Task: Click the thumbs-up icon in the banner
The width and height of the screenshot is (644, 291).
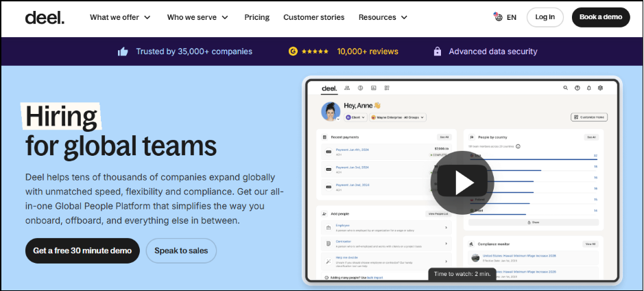Action: click(x=123, y=51)
